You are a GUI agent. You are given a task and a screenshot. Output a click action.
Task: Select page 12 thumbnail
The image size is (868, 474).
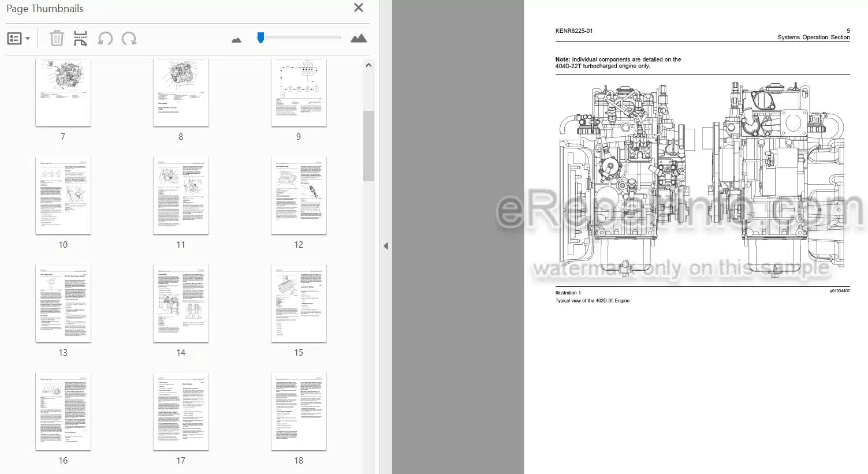tap(299, 196)
